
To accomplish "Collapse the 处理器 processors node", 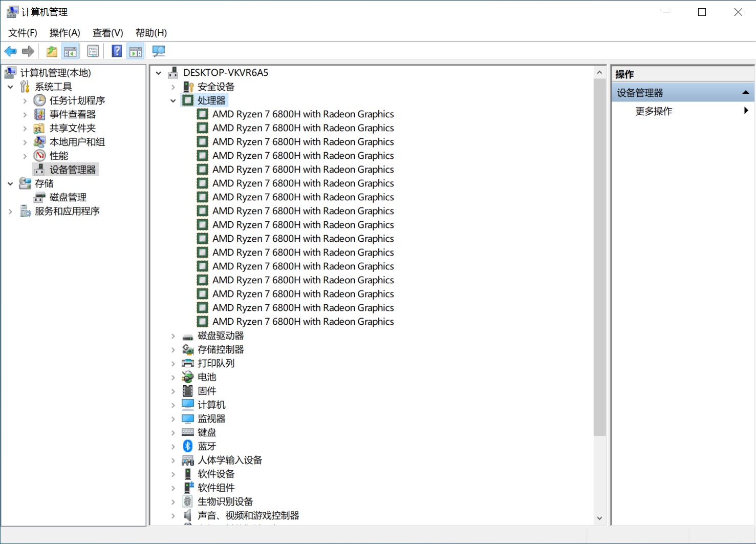I will [x=173, y=101].
